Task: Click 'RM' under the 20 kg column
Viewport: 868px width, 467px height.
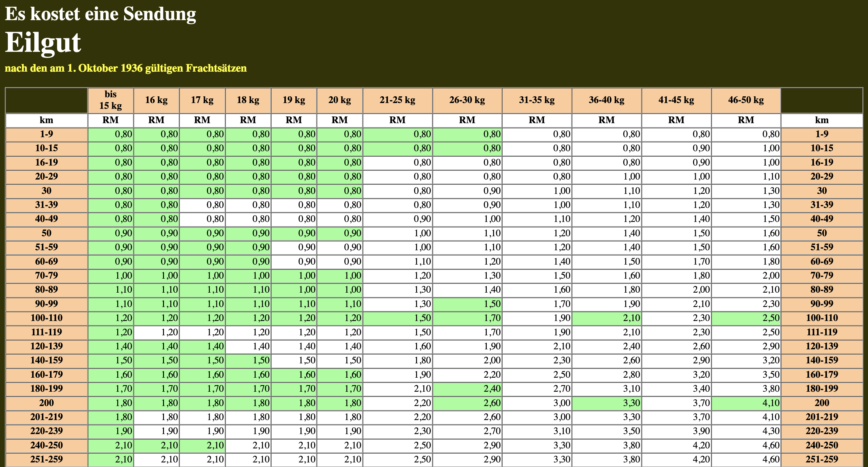Action: coord(339,120)
